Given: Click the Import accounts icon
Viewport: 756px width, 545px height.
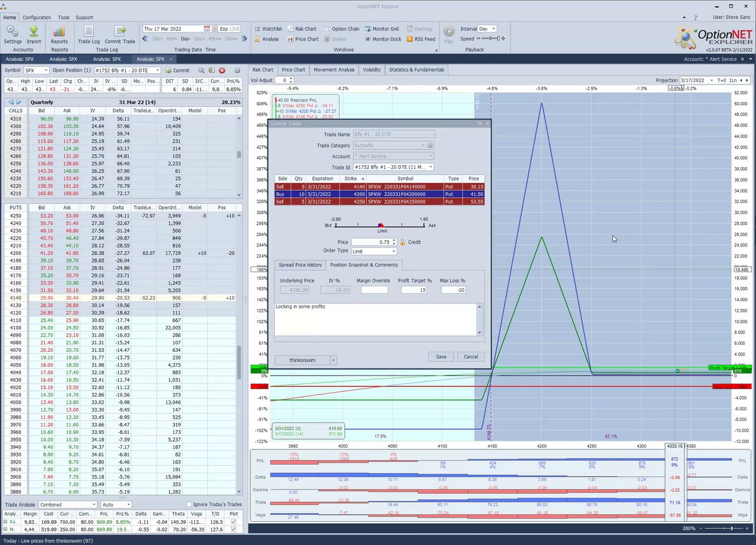Looking at the screenshot, I should [34, 35].
